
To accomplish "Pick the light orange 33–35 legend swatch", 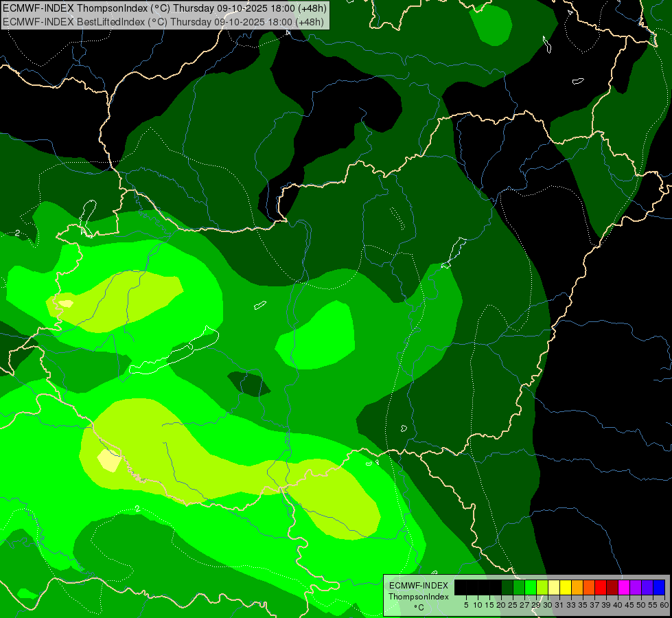I will [577, 587].
